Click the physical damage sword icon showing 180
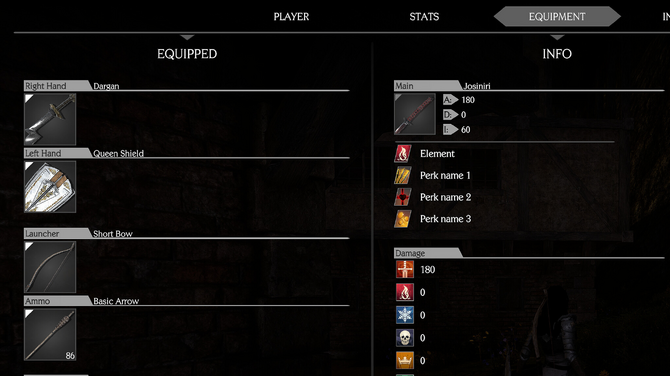This screenshot has height=376, width=670. coord(405,270)
